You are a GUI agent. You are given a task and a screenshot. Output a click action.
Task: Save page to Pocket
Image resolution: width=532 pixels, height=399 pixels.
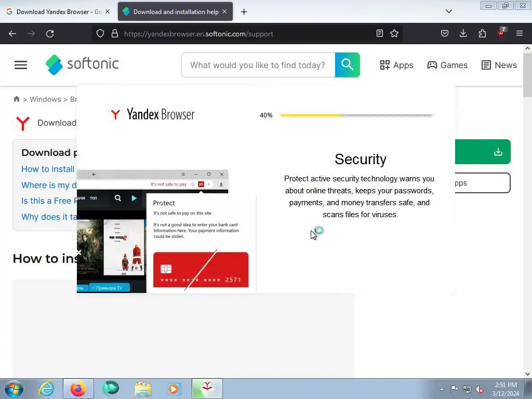(x=445, y=33)
